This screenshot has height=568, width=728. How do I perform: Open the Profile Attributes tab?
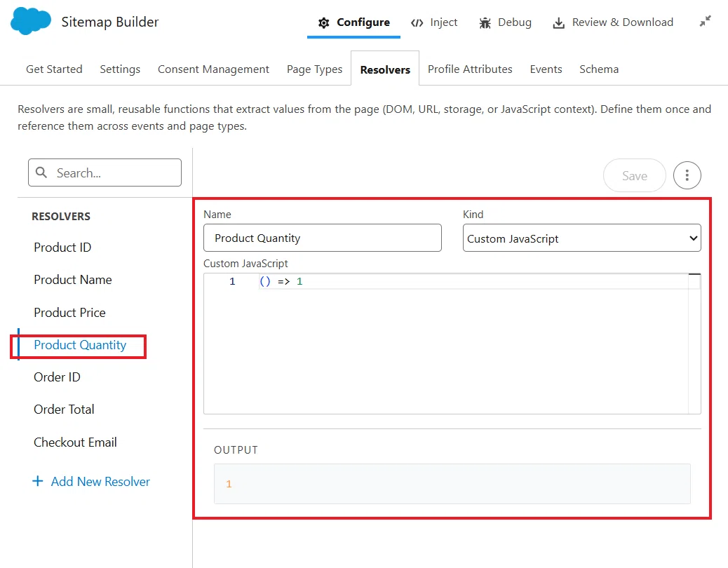470,69
